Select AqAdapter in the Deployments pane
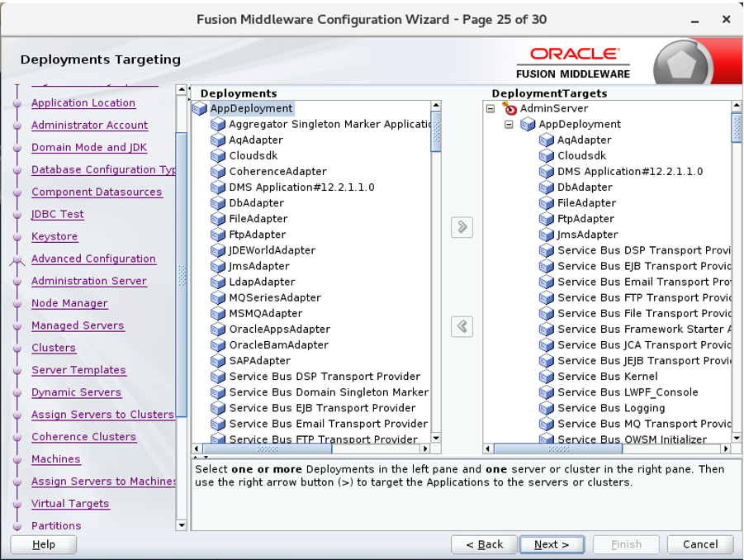 coord(256,140)
